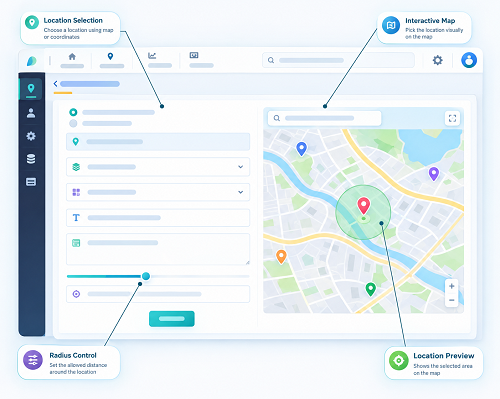Expand the dropdown with purple grid icon
Image resolution: width=500 pixels, height=399 pixels.
point(158,192)
